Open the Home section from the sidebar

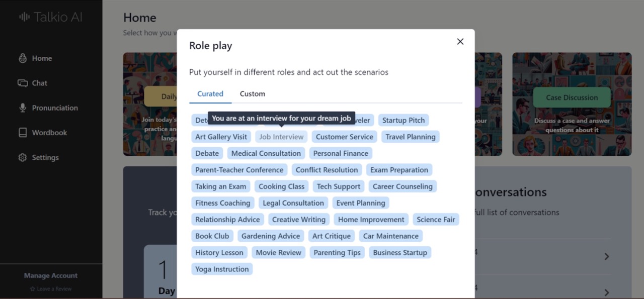(42, 58)
